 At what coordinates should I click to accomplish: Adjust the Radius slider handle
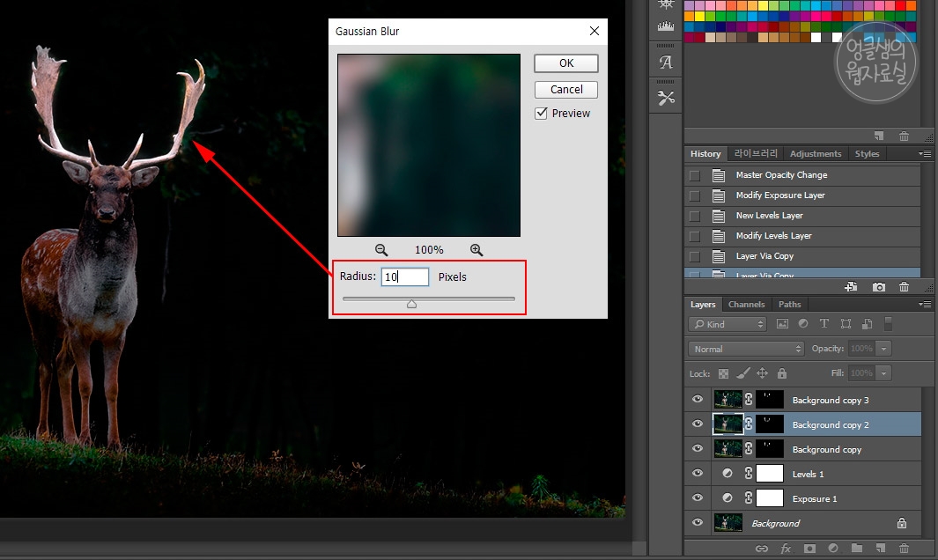click(411, 304)
